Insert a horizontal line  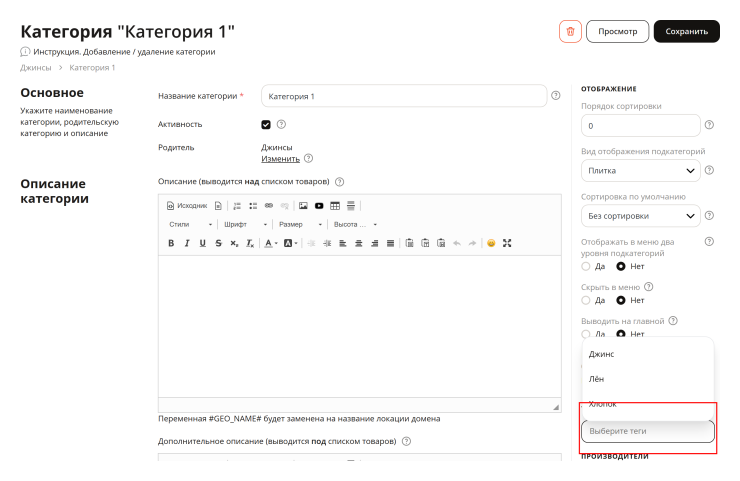point(351,206)
